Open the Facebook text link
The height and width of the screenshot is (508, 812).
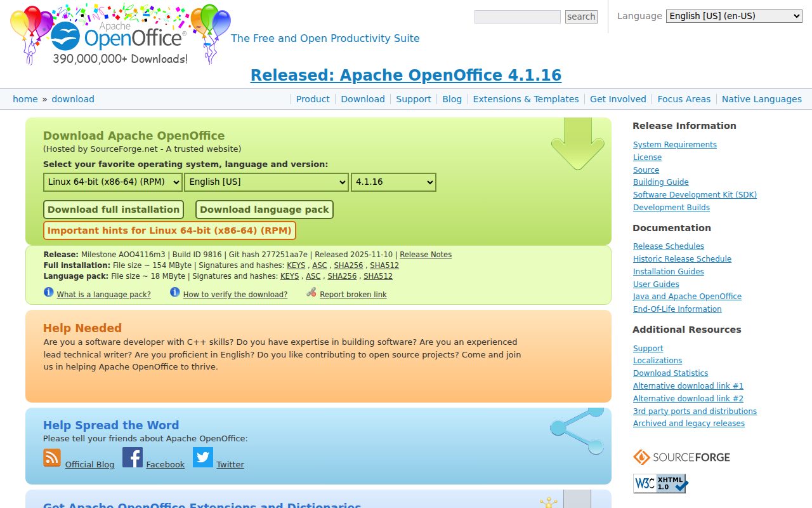[165, 465]
